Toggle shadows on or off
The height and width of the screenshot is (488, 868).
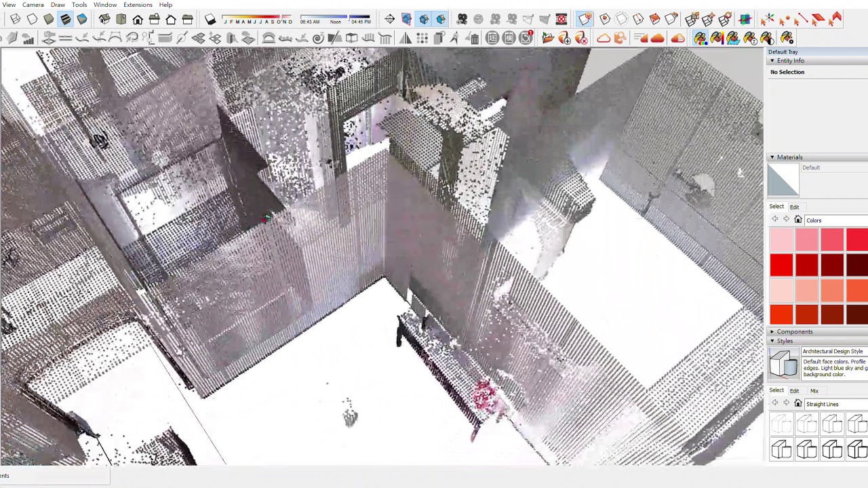click(210, 20)
